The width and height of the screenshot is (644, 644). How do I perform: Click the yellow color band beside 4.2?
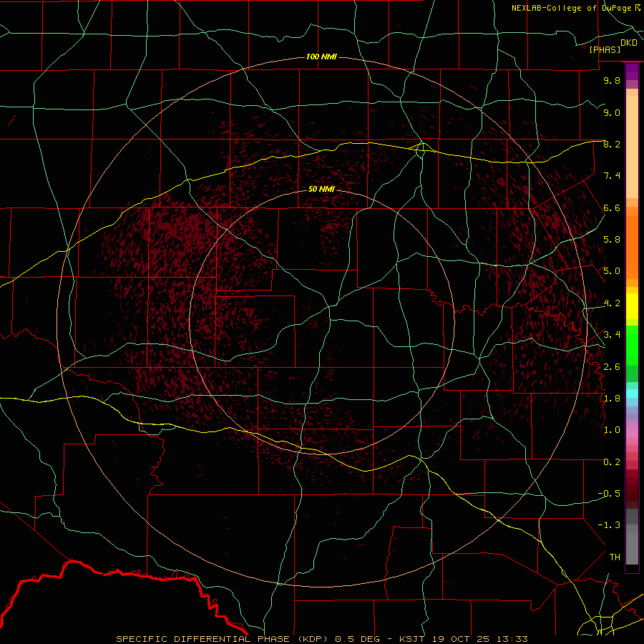[x=632, y=306]
